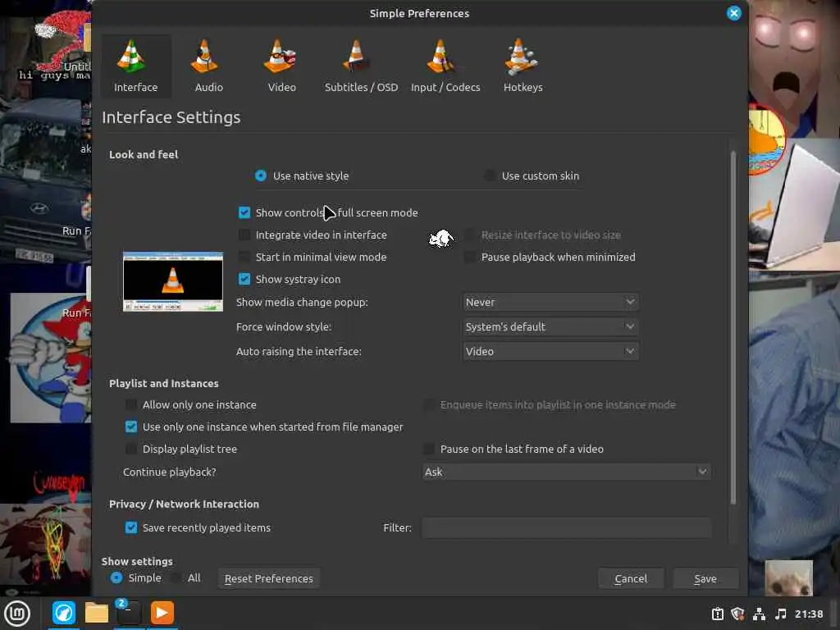Click the recently played Filter input field
This screenshot has height=630, width=840.
pyautogui.click(x=567, y=527)
